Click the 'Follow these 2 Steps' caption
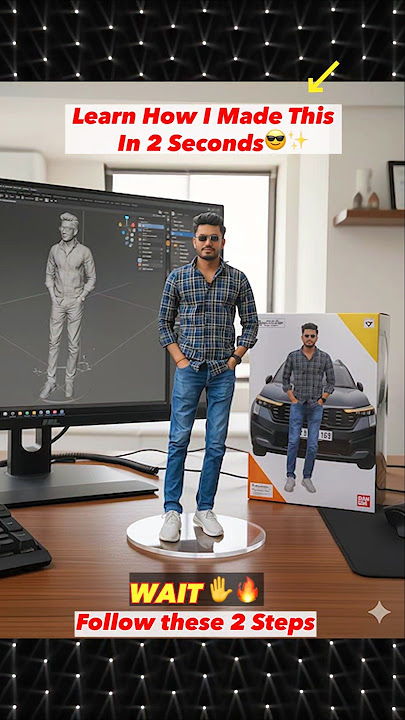This screenshot has width=405, height=720. (196, 623)
